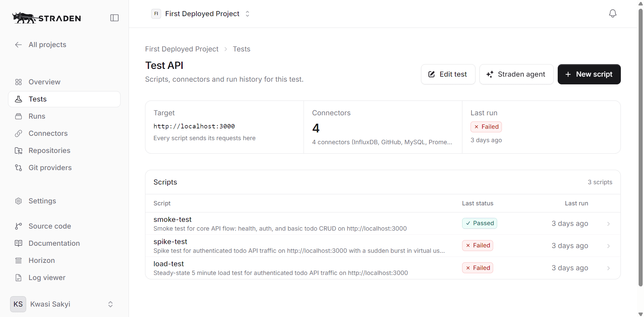Open Repositories from the sidebar

(x=64, y=151)
